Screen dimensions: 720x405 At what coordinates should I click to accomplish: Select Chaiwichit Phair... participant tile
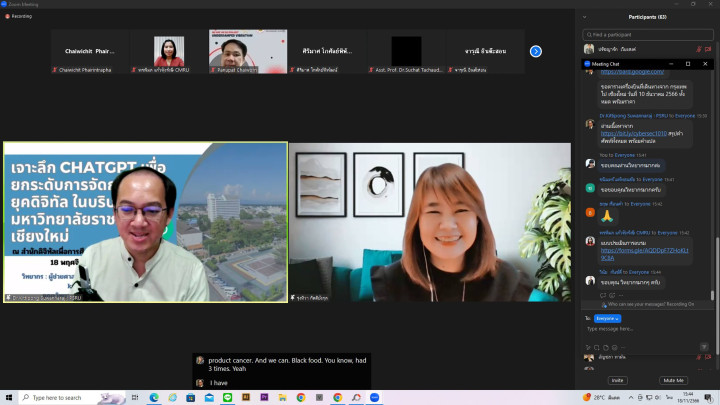coord(90,51)
